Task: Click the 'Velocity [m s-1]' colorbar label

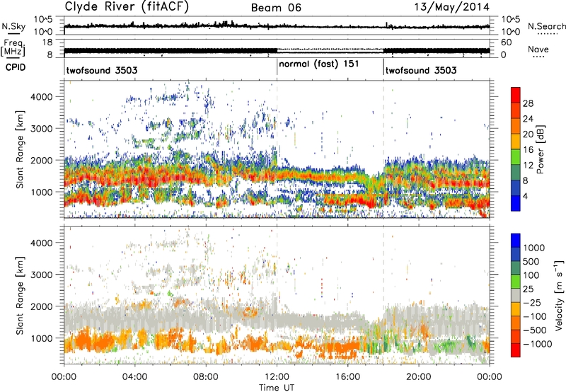Action: pyautogui.click(x=559, y=295)
